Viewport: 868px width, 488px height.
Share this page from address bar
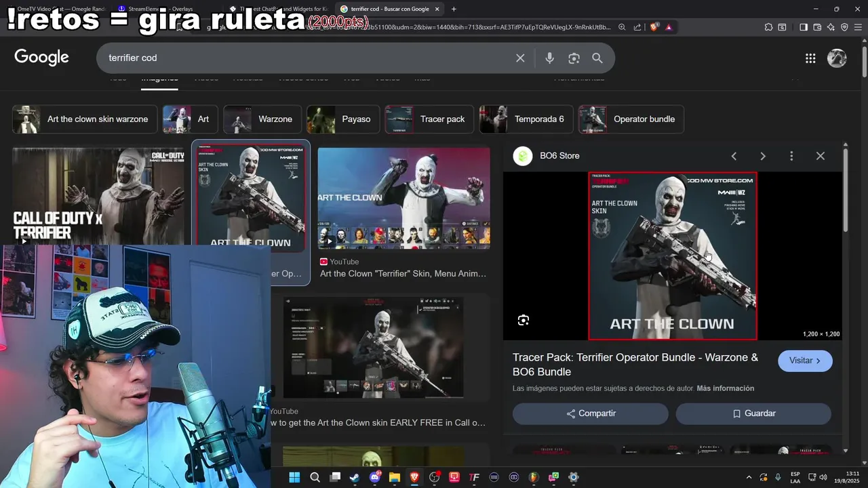pyautogui.click(x=637, y=27)
